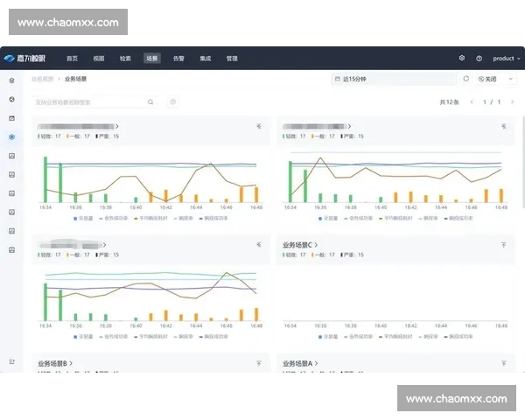Expand the sidebar with bottom-left collapse icon
Screen dimensions: 525x420
coord(11,360)
